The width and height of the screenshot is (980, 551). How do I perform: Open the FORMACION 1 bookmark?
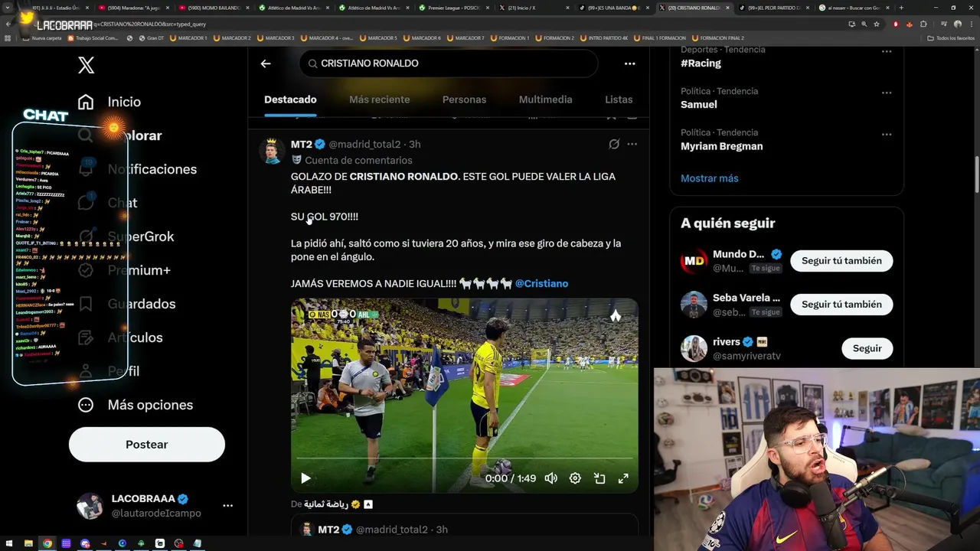[x=508, y=37]
